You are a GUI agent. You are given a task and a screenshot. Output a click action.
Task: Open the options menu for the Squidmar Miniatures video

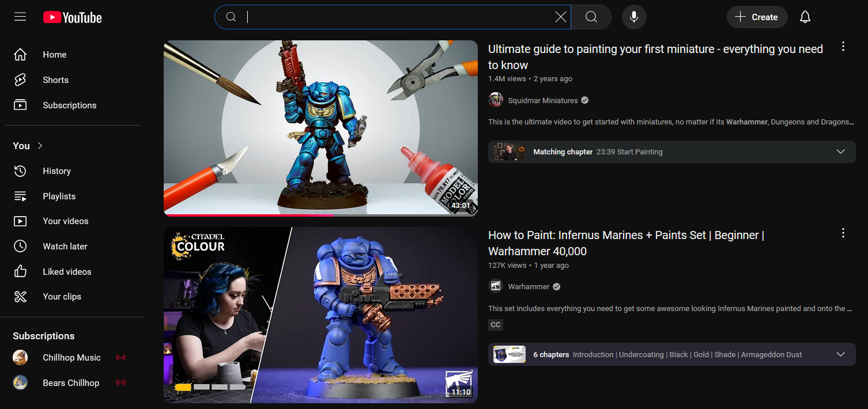[843, 46]
